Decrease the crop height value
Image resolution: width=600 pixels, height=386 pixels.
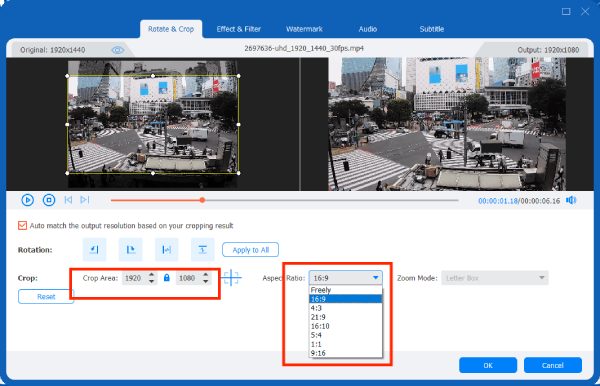(206, 282)
